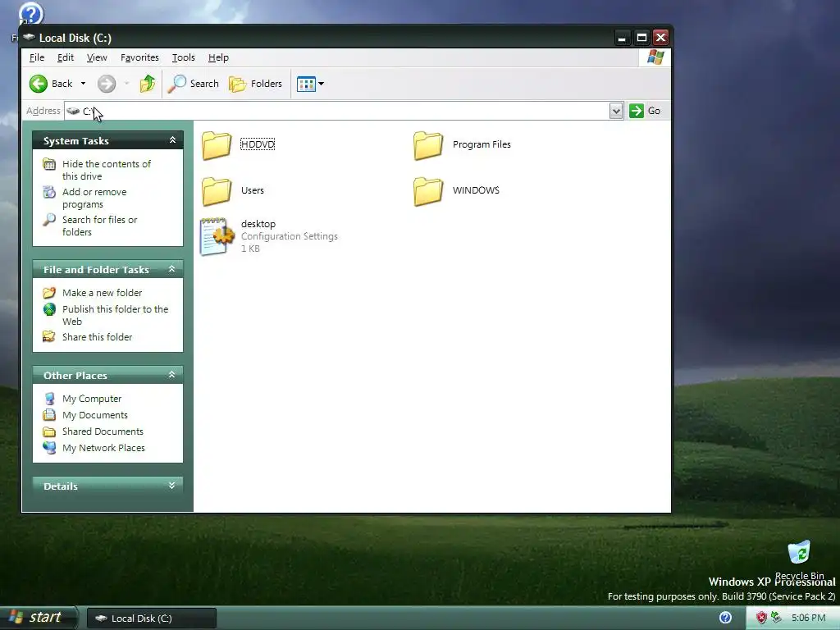Click the green Back arrow icon

point(38,84)
